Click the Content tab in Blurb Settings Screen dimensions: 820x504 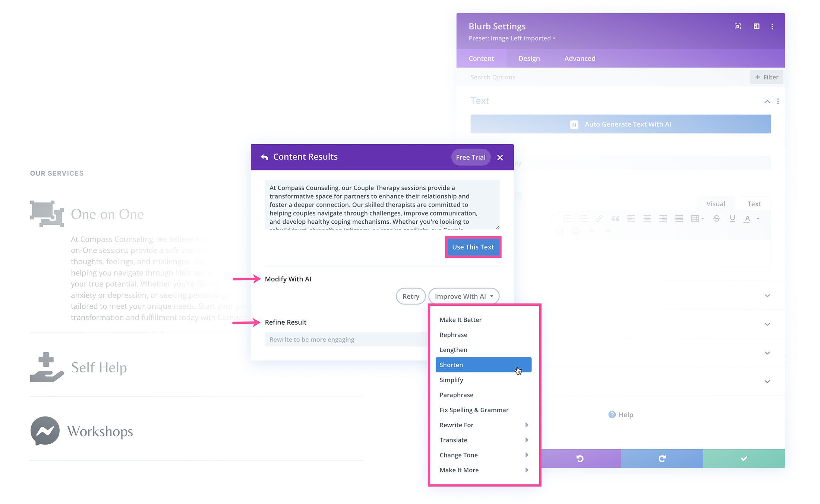[x=482, y=58]
